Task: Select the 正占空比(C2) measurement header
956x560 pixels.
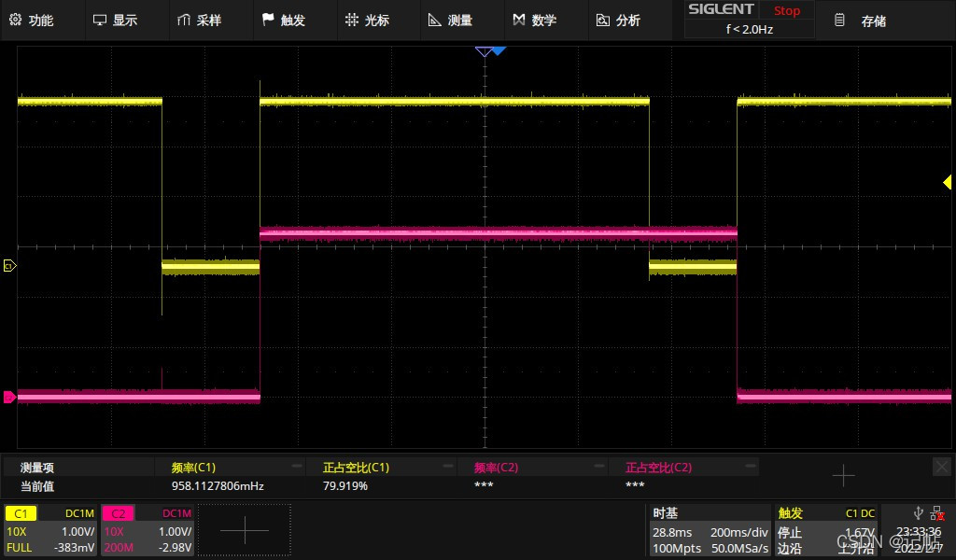Action: [x=658, y=468]
